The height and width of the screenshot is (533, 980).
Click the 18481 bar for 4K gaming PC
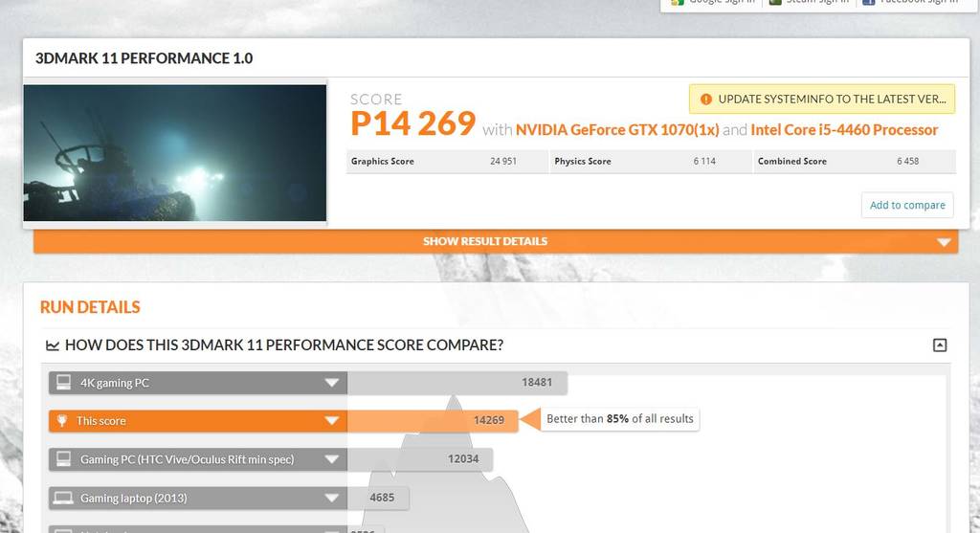point(457,383)
